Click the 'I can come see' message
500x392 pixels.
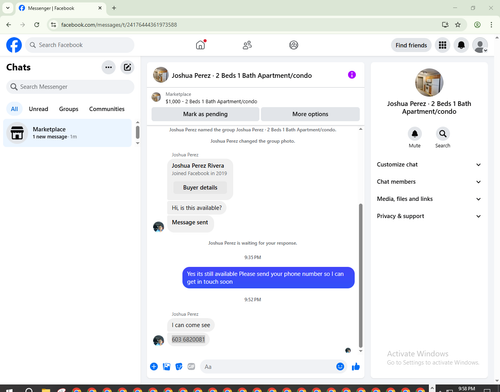click(191, 325)
